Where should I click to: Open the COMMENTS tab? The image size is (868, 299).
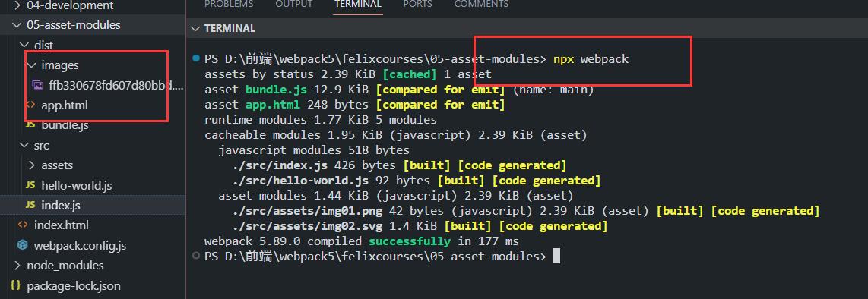tap(481, 5)
